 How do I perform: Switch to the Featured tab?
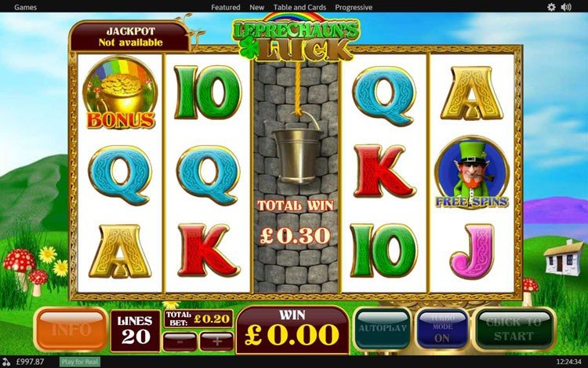coord(225,7)
